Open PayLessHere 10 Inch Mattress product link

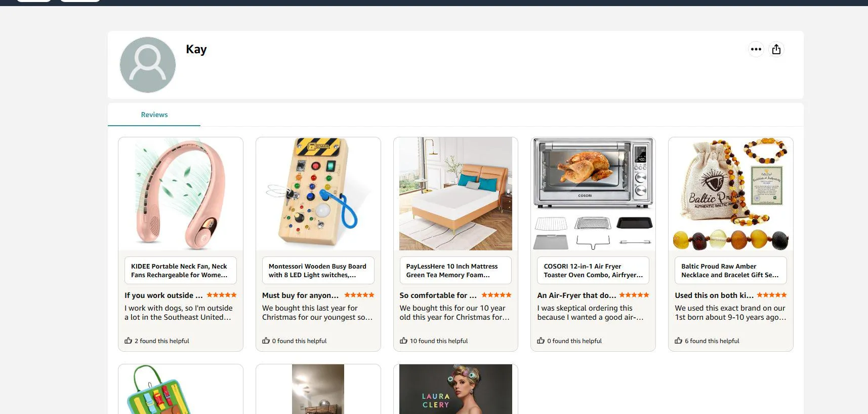(x=456, y=271)
